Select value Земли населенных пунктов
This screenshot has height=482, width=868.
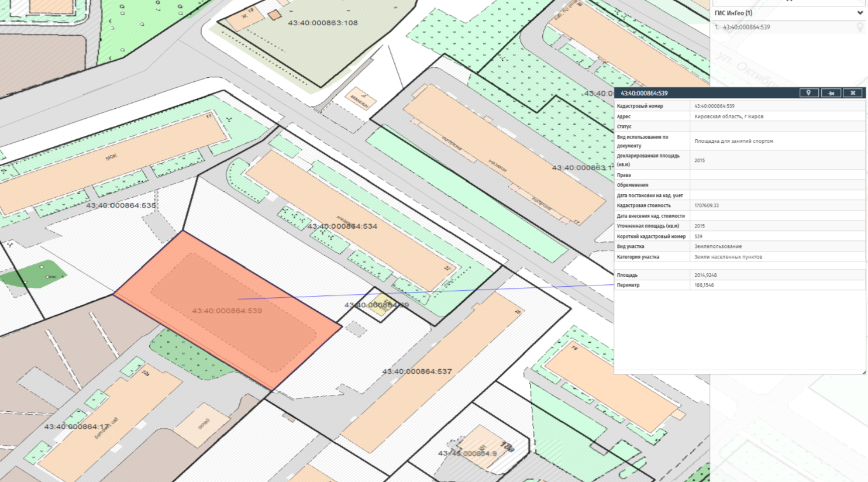click(728, 257)
